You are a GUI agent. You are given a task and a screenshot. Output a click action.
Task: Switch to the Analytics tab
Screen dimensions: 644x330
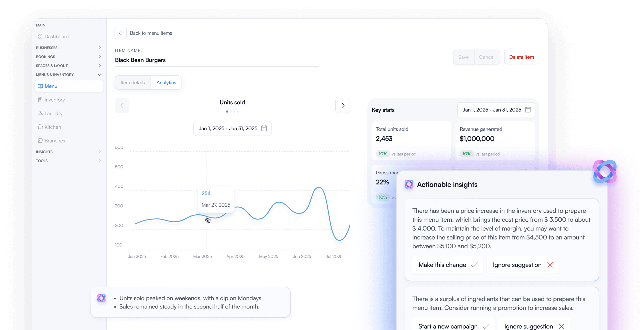click(166, 83)
